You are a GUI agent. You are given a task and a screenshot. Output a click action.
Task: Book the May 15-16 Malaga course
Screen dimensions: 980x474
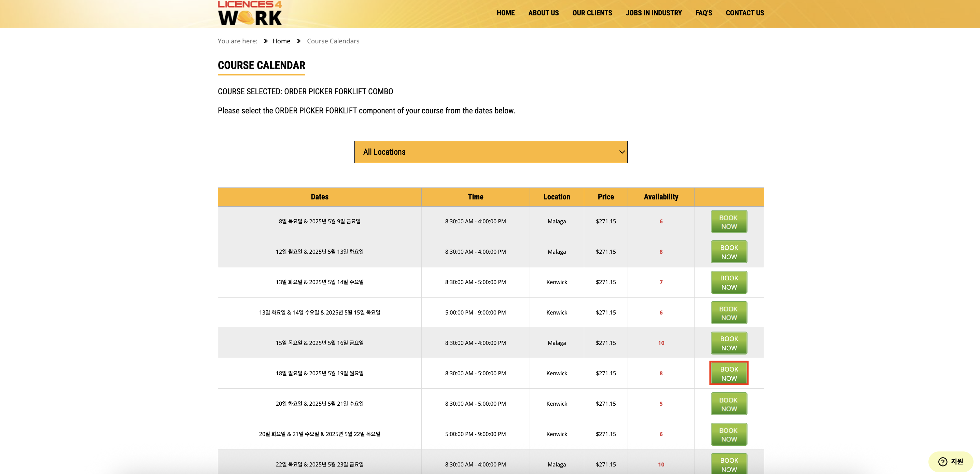point(729,343)
